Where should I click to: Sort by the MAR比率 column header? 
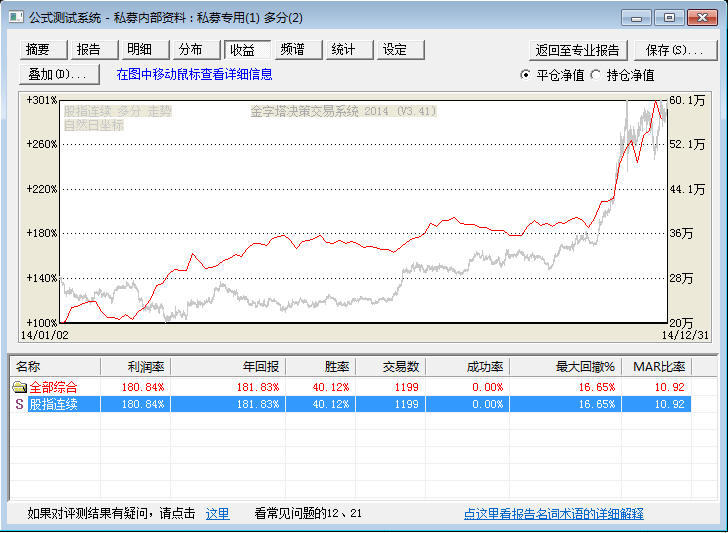coord(657,367)
